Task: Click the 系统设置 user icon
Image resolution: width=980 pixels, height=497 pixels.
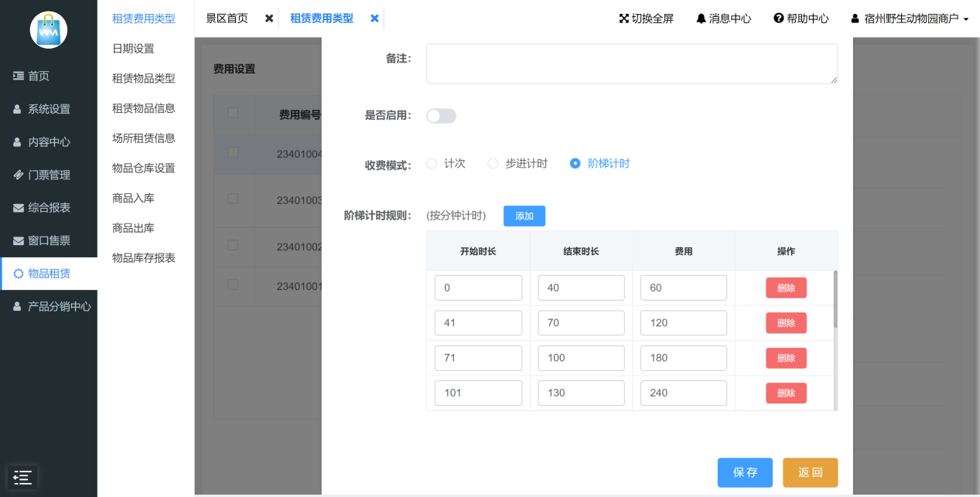Action: 18,109
